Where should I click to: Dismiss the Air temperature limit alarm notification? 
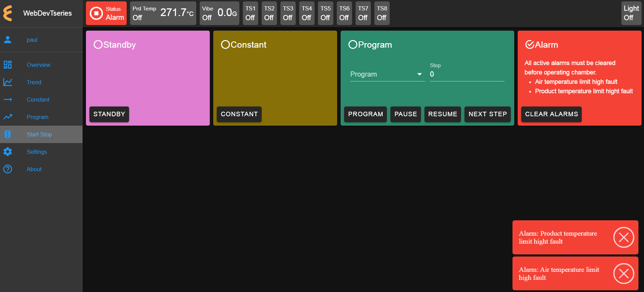click(623, 274)
